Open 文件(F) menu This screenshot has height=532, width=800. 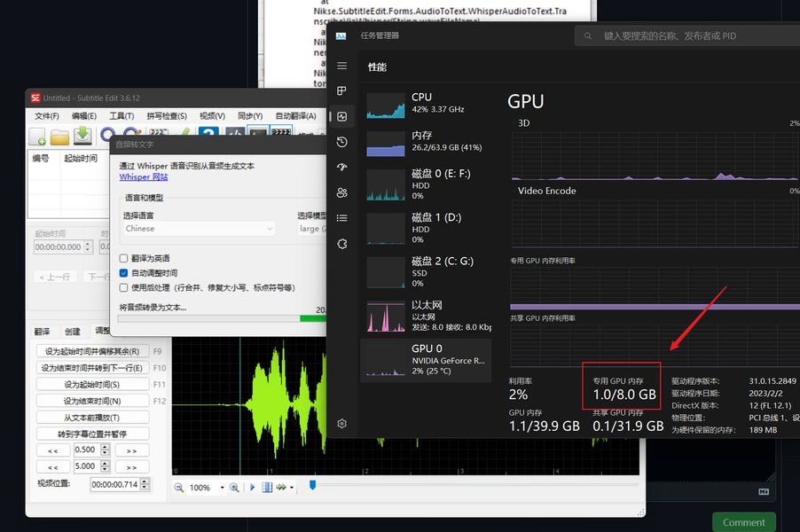pyautogui.click(x=46, y=116)
